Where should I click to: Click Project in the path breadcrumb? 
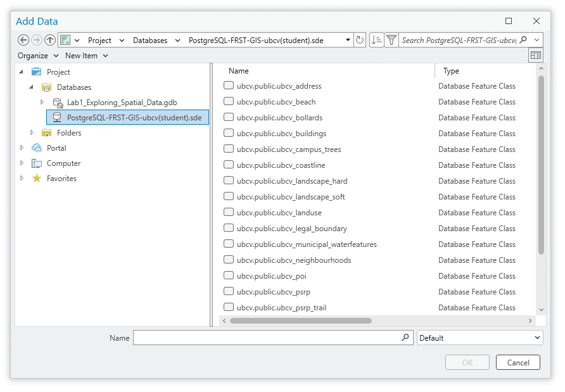tap(99, 41)
